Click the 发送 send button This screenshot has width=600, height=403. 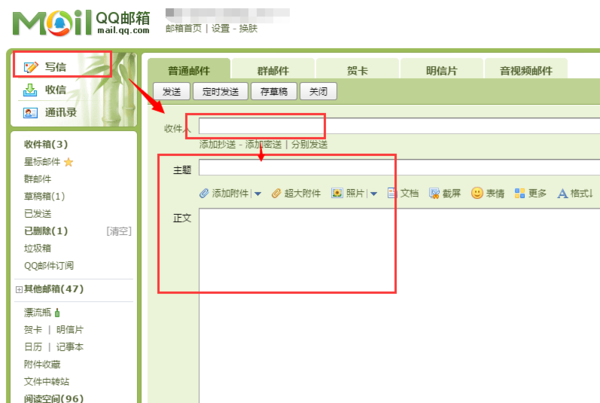pos(171,91)
